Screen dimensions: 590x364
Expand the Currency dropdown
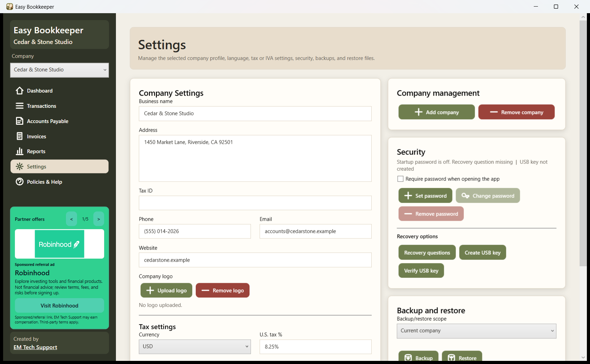195,347
